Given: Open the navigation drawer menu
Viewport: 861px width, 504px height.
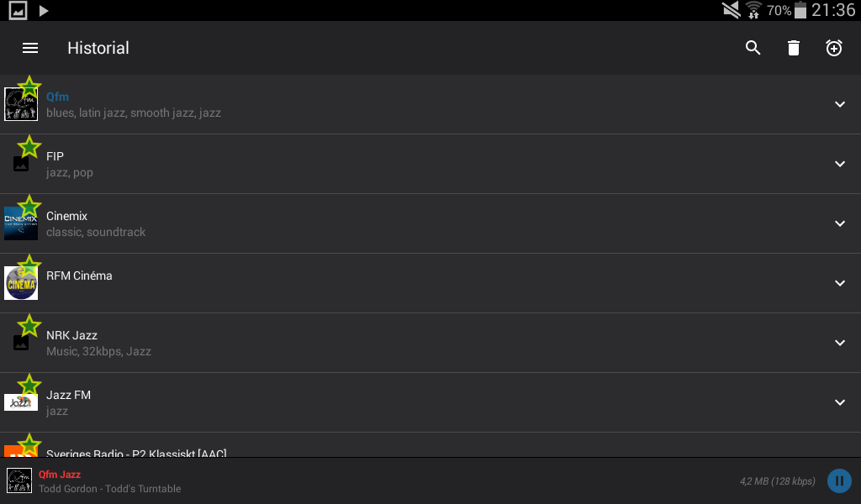Looking at the screenshot, I should (30, 48).
